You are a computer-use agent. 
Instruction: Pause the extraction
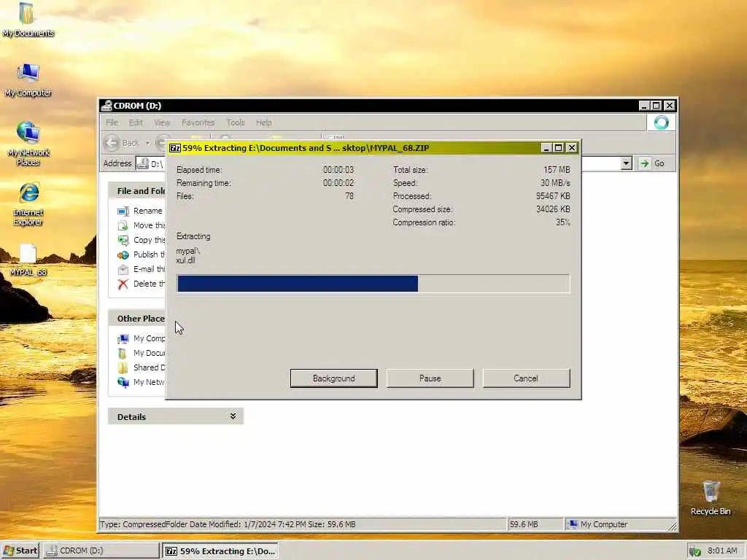click(x=430, y=378)
